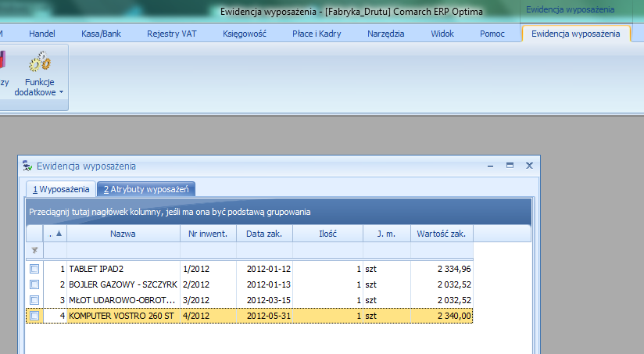Open the Księgowość ribbon tab
This screenshot has height=354, width=644.
click(245, 34)
